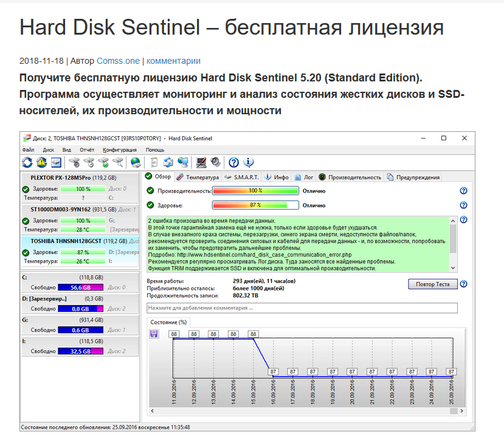504x446 pixels.
Task: Click the envelope with blue arrows icon
Action: click(168, 163)
